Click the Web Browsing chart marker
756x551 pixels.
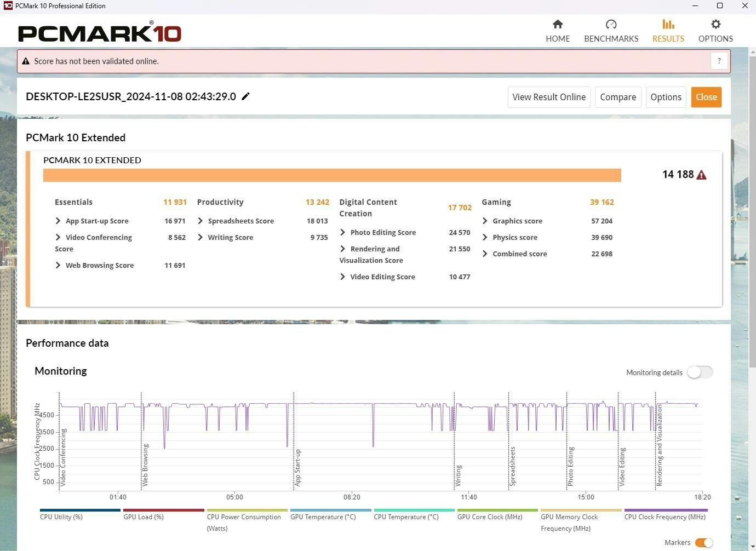coord(145,465)
